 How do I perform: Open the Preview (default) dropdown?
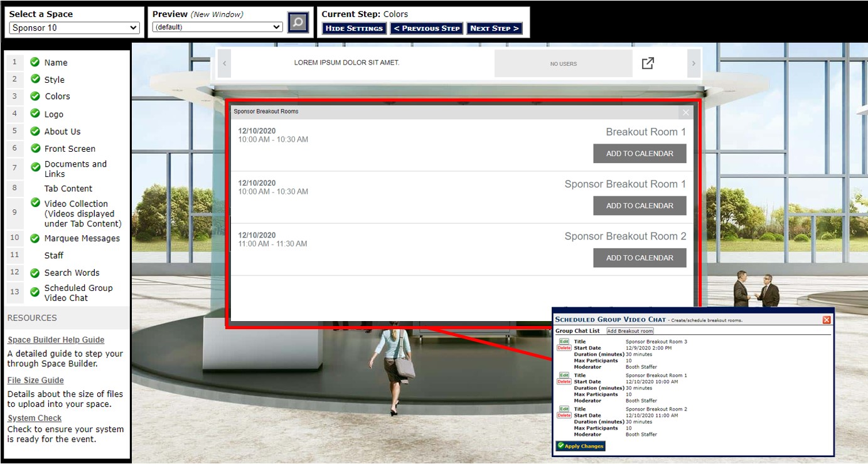click(217, 27)
